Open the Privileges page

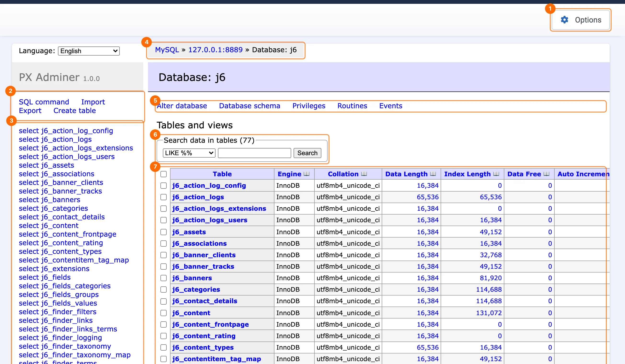(309, 106)
